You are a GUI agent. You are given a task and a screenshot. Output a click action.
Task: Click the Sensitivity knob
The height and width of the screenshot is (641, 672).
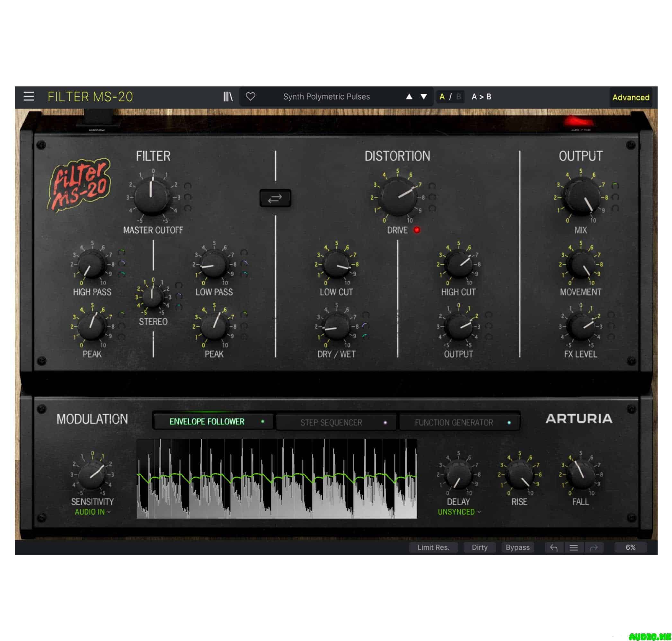pyautogui.click(x=92, y=474)
